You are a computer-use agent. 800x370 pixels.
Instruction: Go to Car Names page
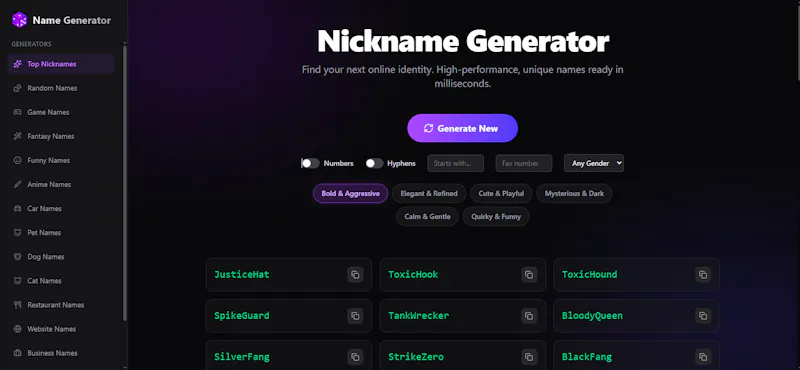61,209
